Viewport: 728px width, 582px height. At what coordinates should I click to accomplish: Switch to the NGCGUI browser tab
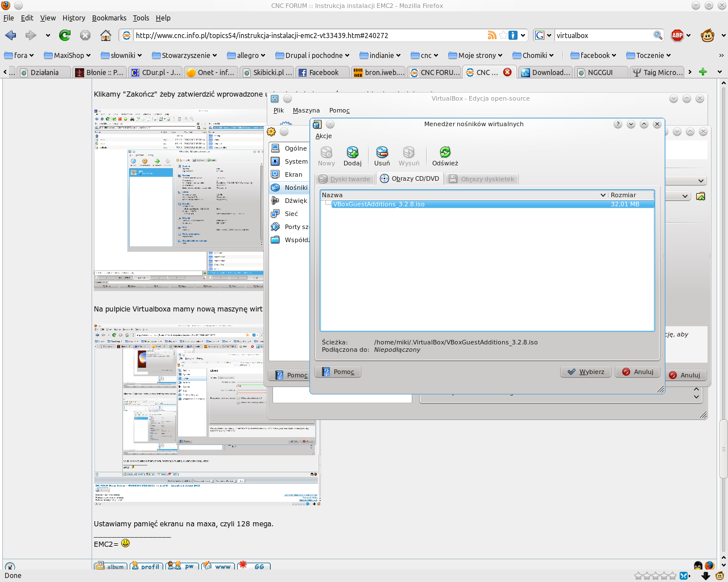point(601,72)
